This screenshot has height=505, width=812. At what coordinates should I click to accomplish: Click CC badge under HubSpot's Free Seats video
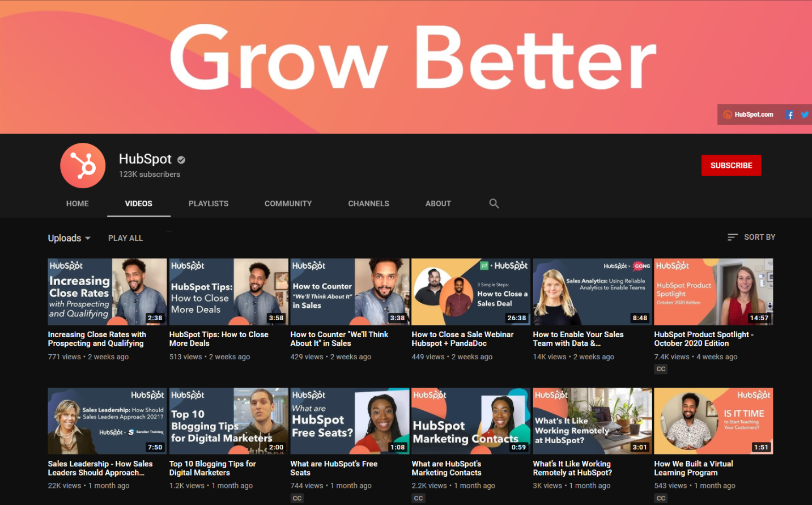pos(297,498)
